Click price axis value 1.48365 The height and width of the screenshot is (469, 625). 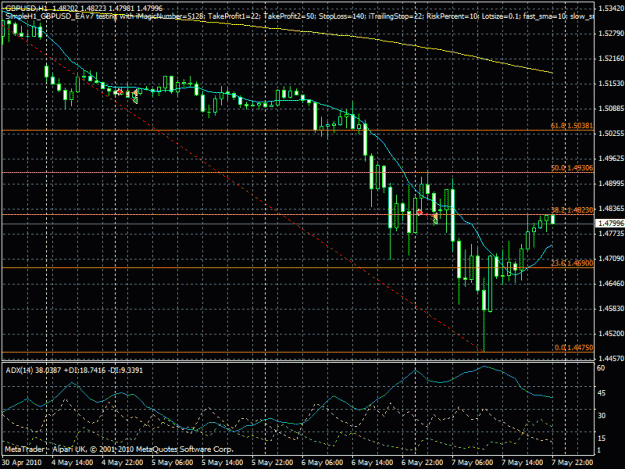(611, 208)
